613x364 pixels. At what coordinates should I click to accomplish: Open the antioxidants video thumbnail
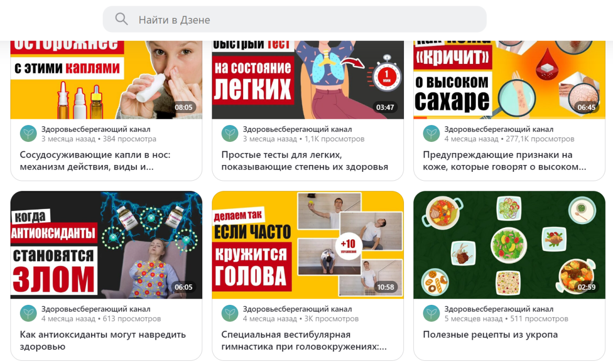coord(106,245)
